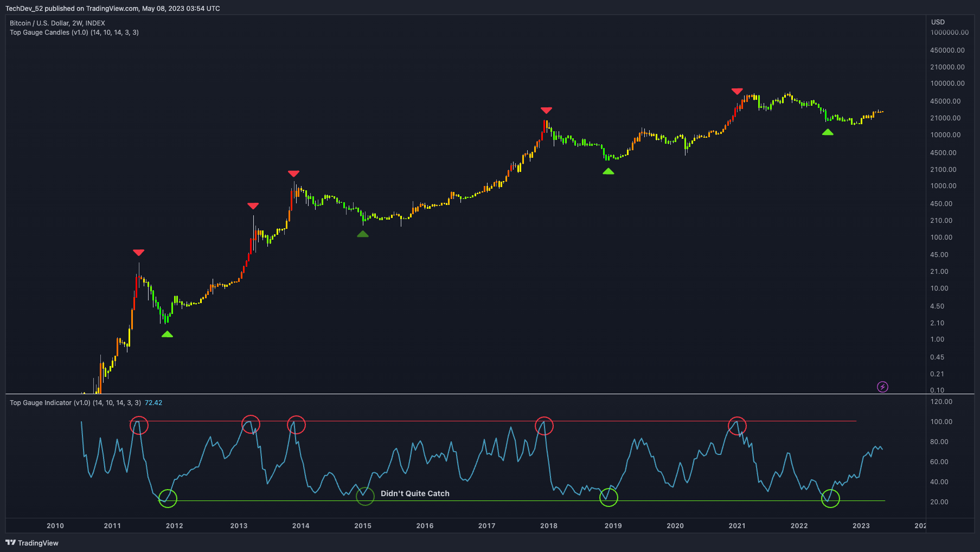
Task: Click the indicator value 72.42 in blue
Action: tap(153, 403)
